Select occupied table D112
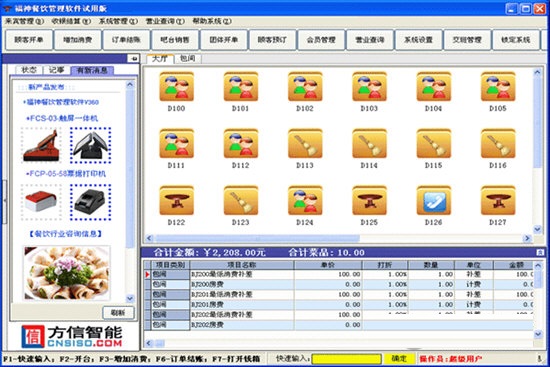The image size is (550, 367). 241,143
